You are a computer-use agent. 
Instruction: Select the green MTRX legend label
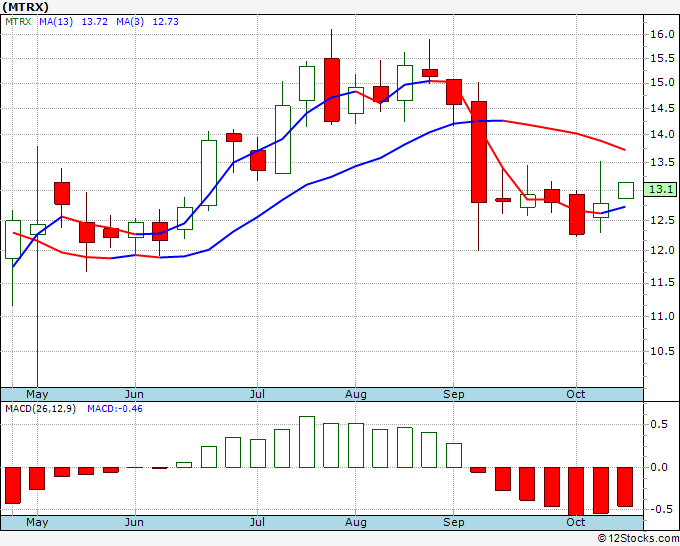18,22
